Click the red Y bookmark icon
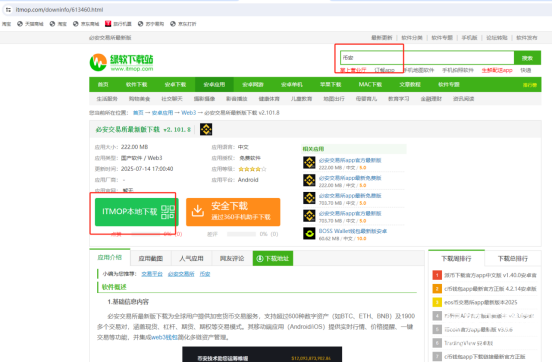553x362 pixels. tap(108, 24)
